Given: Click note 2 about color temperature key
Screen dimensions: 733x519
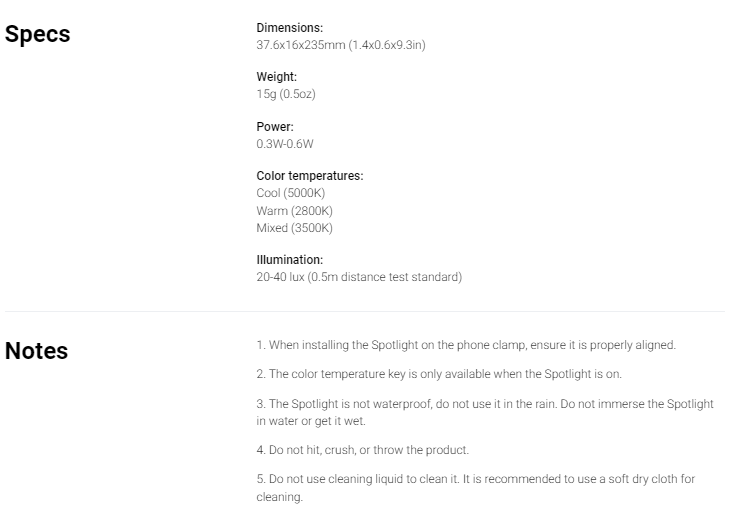Looking at the screenshot, I should tap(439, 374).
